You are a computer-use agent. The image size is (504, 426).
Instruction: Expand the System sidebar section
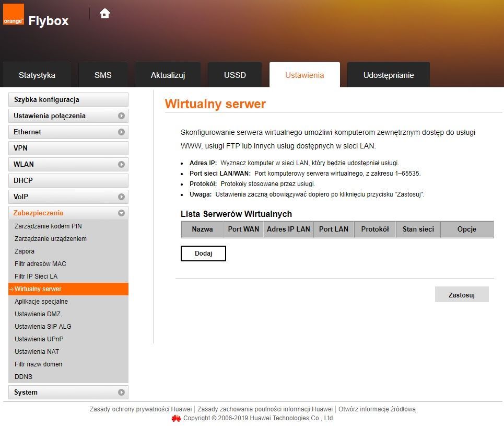[121, 393]
